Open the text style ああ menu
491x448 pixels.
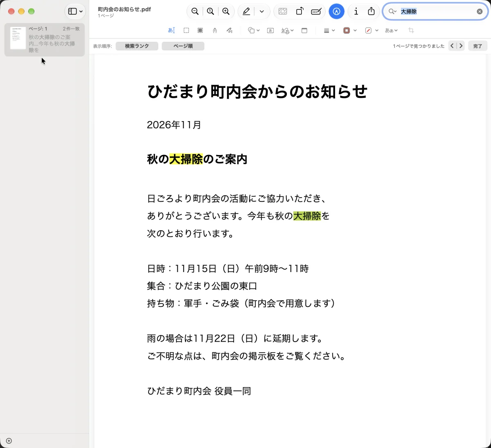[391, 30]
